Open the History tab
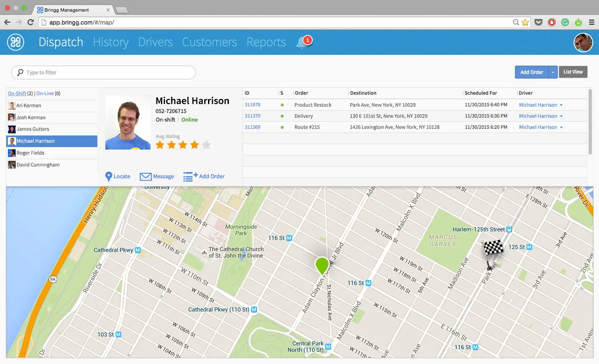This screenshot has height=364, width=599. pyautogui.click(x=111, y=42)
